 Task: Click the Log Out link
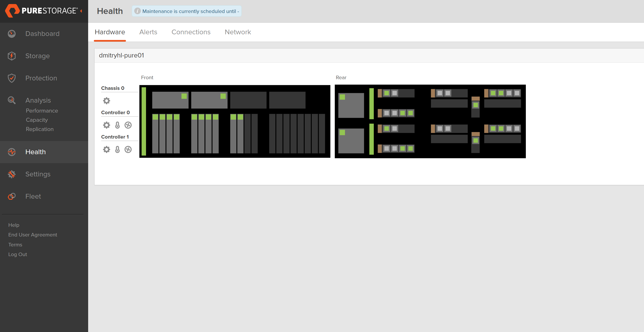[x=17, y=254]
